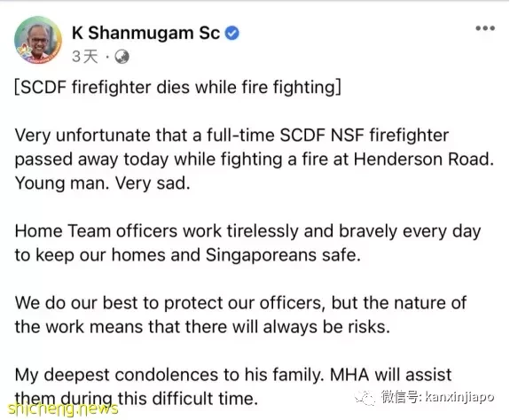Click the blue verified badge

(x=232, y=34)
